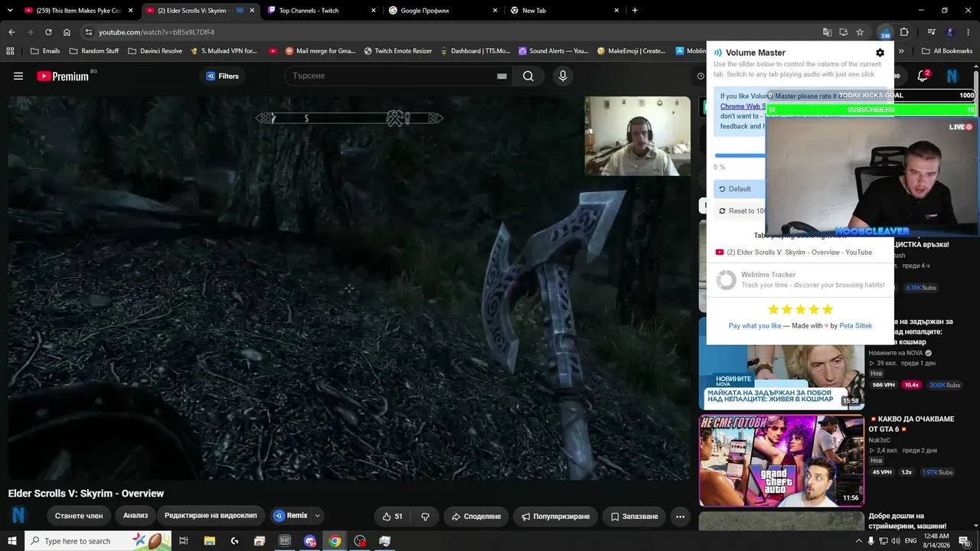The image size is (980, 551).
Task: Open a new browser tab
Action: click(x=635, y=11)
